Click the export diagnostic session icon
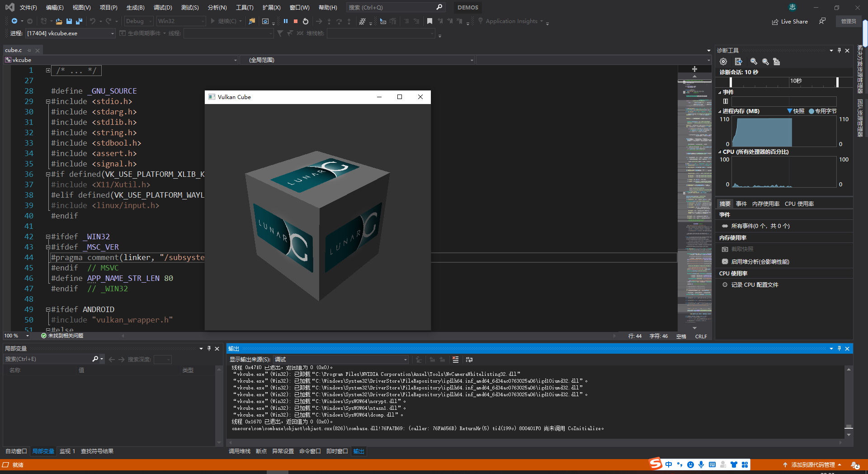This screenshot has width=868, height=474. tap(738, 62)
